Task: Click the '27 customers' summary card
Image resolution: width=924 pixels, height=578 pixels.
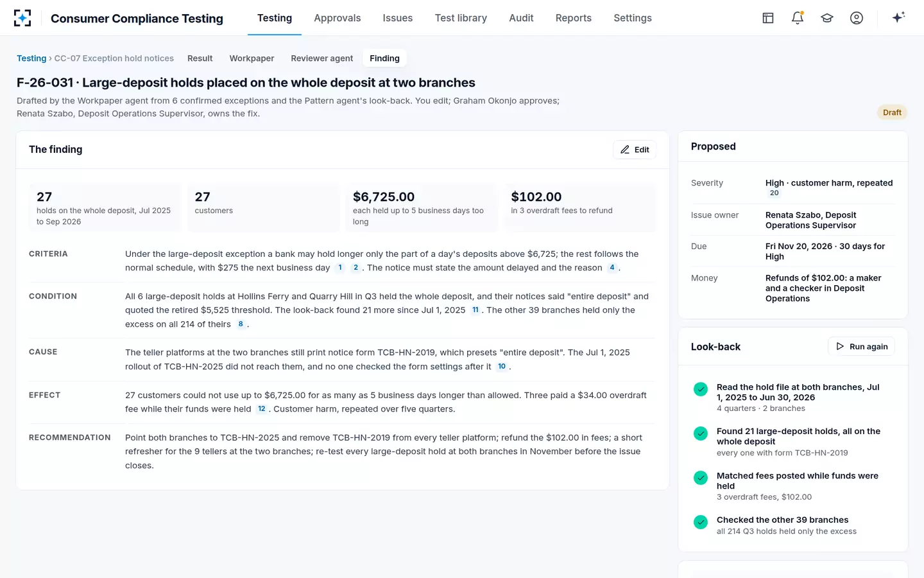Action: pyautogui.click(x=263, y=208)
